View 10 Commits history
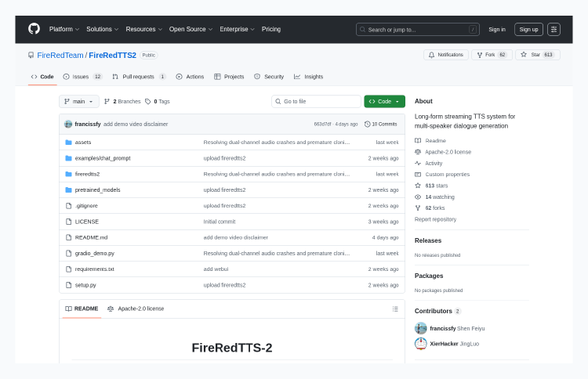The height and width of the screenshot is (379, 588). pyautogui.click(x=381, y=124)
